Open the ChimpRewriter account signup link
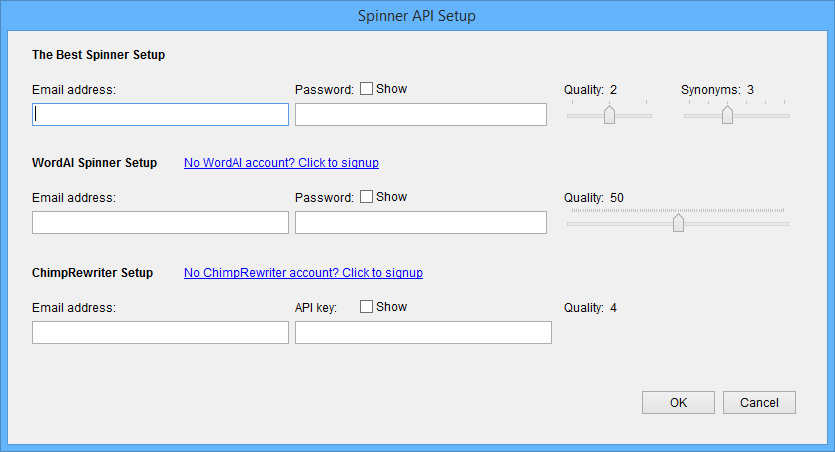Image resolution: width=835 pixels, height=452 pixels. 303,273
